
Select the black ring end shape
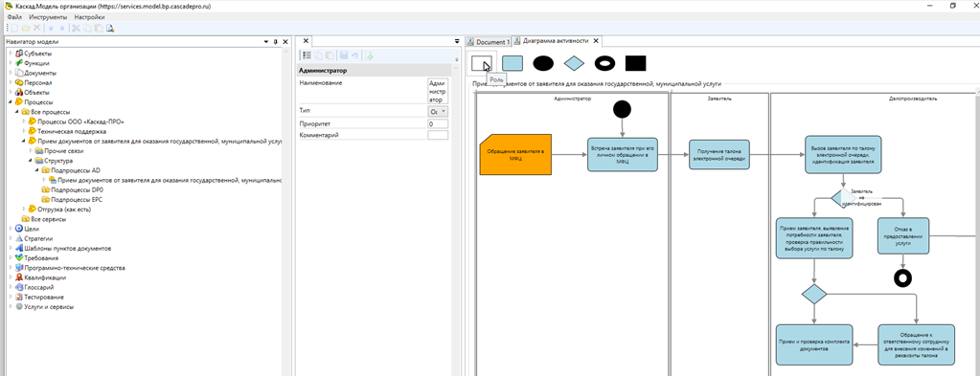[x=604, y=62]
